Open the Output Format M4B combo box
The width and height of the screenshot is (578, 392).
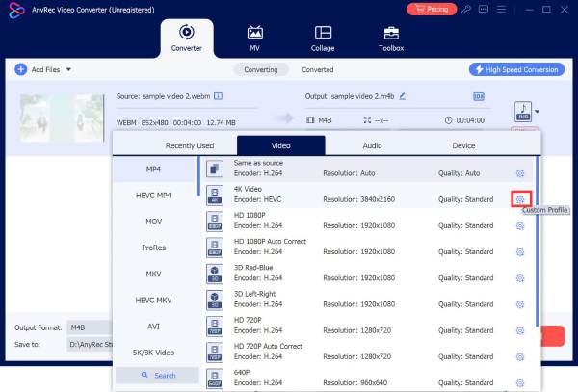click(90, 327)
